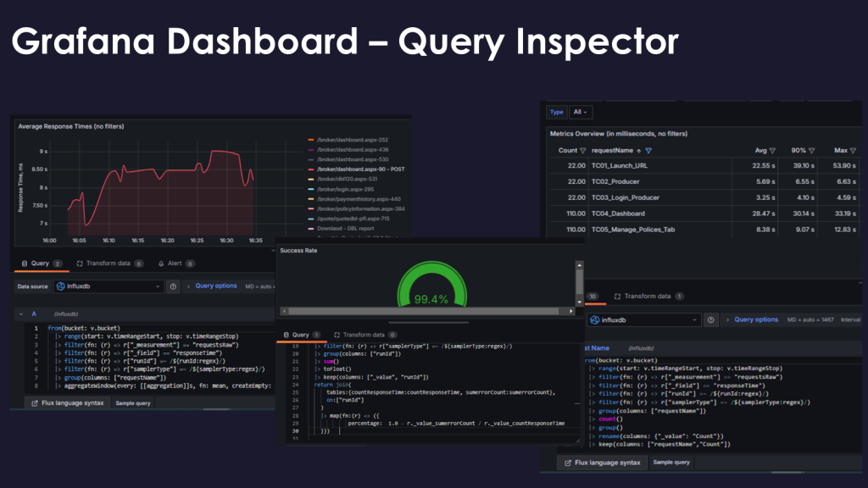Open data source help in Metrics Overview panel
This screenshot has width=868, height=488.
711,319
